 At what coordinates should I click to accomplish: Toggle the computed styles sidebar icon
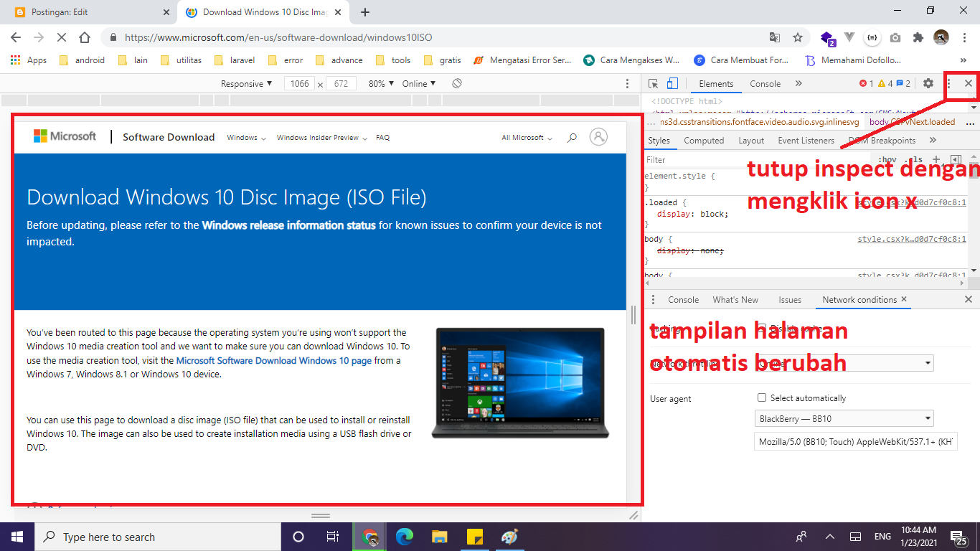pos(956,159)
